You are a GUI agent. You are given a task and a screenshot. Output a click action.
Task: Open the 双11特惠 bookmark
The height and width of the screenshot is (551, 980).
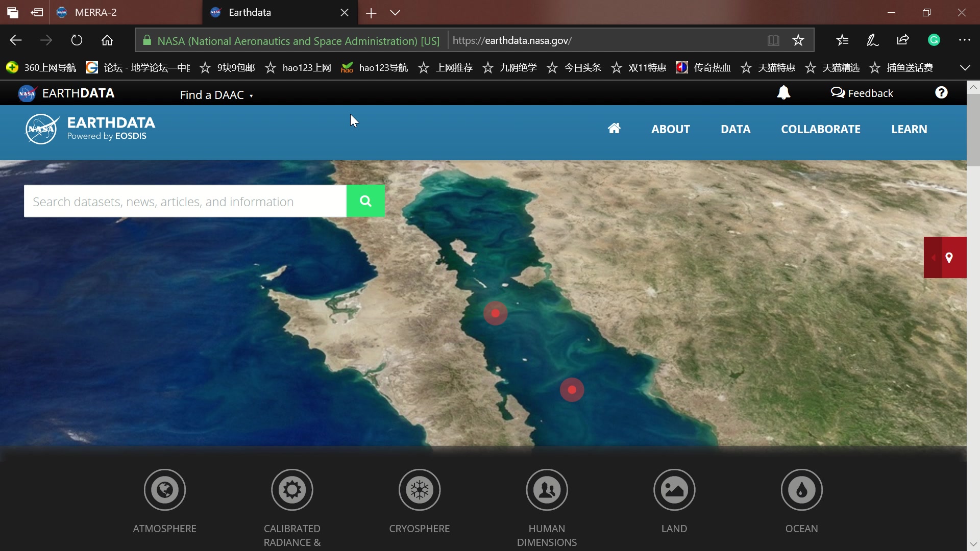tap(639, 67)
